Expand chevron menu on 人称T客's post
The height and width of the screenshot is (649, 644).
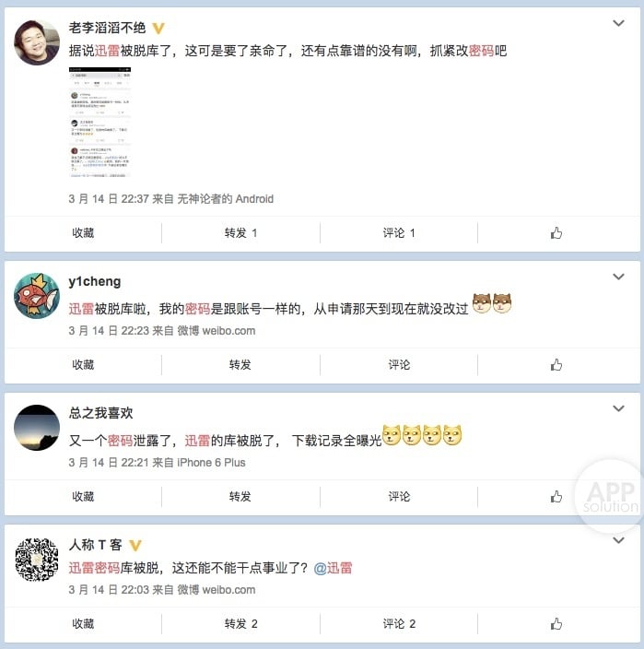tap(618, 540)
